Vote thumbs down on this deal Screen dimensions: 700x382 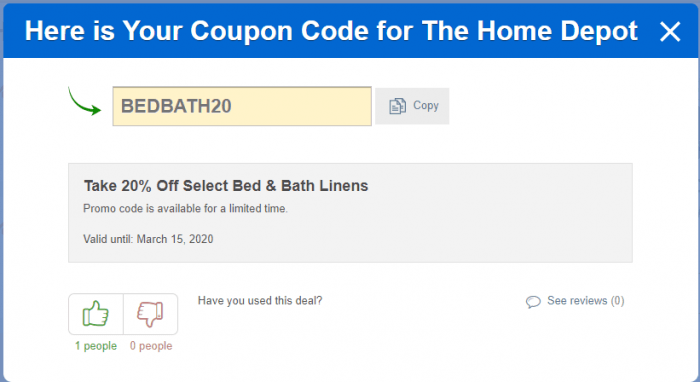coord(150,314)
